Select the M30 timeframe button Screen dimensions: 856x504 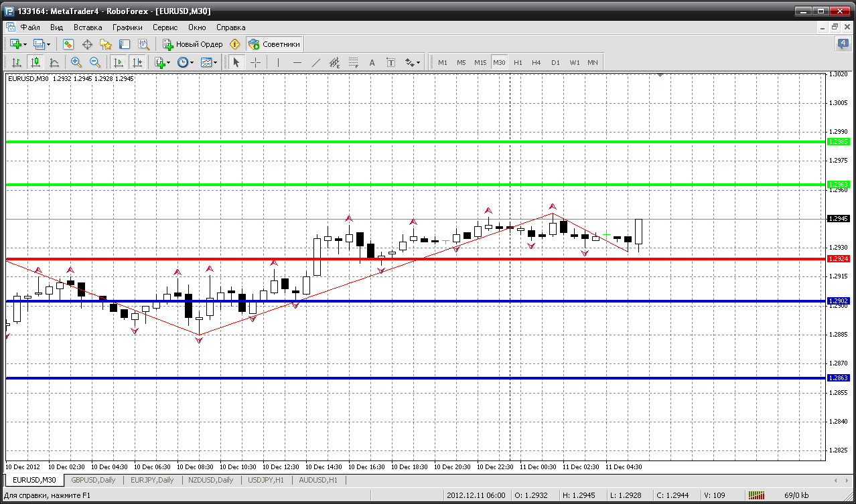click(499, 62)
